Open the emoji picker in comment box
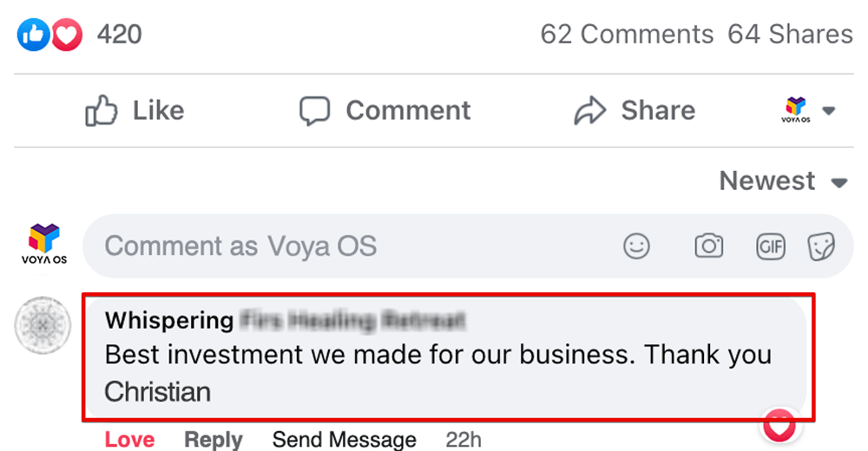Viewport: 868px width, 451px height. [636, 246]
